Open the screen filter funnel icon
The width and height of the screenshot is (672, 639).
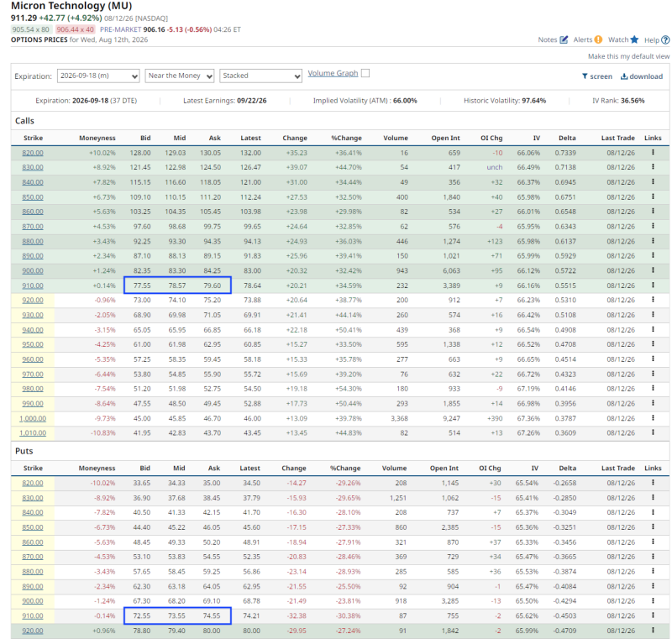[x=585, y=76]
